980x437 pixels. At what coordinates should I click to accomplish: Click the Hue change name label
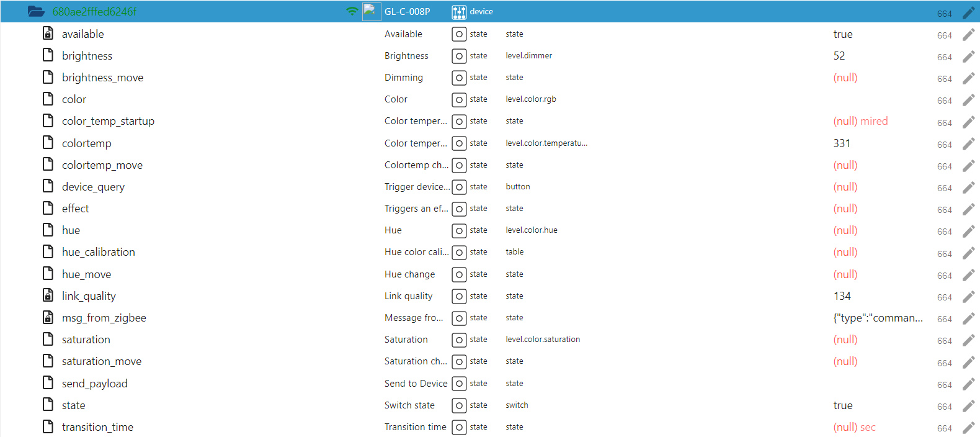[409, 274]
